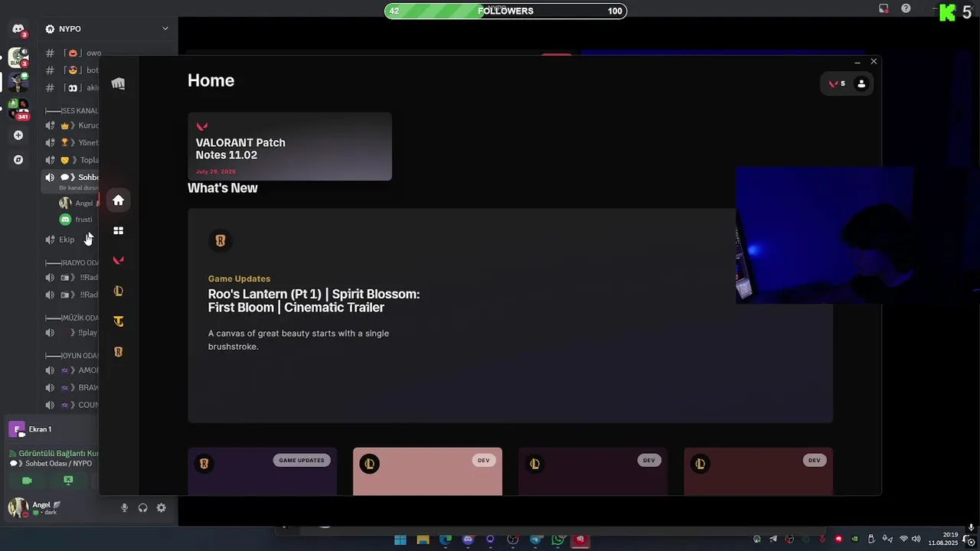Join the AMONG voice channel
The width and height of the screenshot is (980, 551).
click(x=73, y=370)
